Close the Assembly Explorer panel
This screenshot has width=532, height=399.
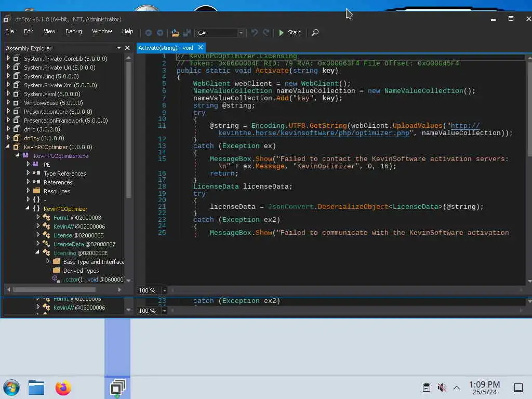pyautogui.click(x=127, y=48)
